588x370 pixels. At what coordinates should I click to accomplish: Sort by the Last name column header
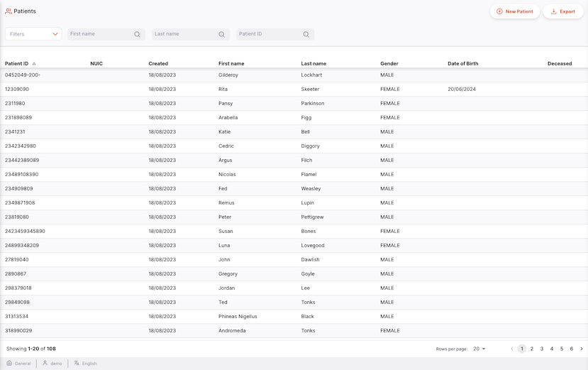[x=314, y=64]
